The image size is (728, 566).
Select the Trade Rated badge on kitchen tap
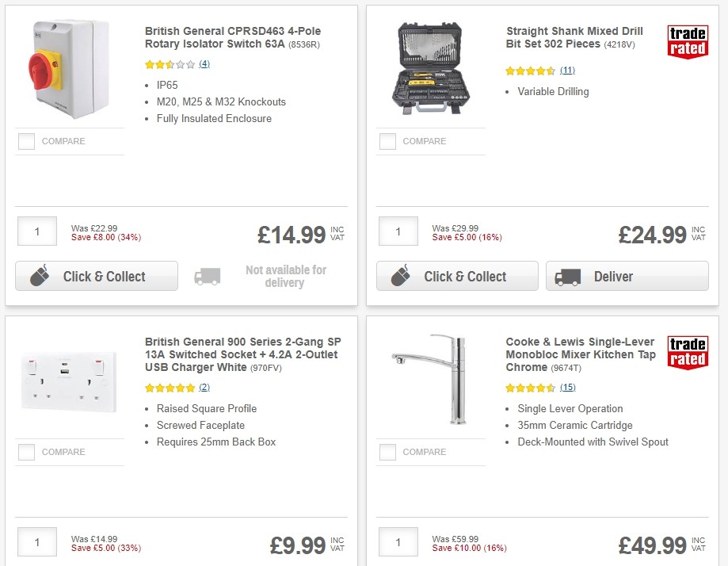[686, 352]
